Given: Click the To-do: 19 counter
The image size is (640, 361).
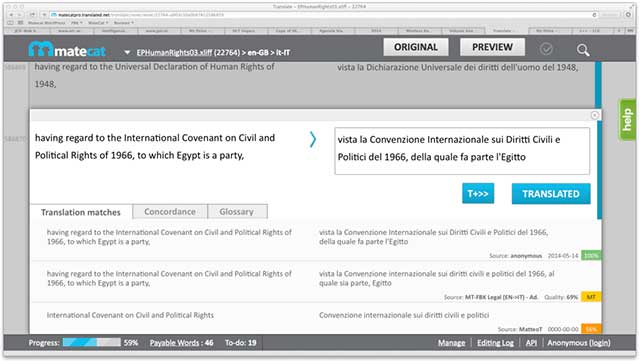Looking at the screenshot, I should point(240,343).
